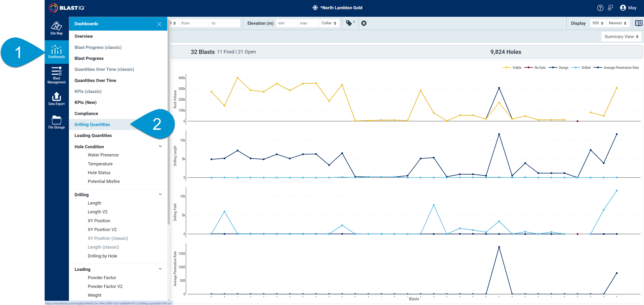Select Loading Quantities in the menu
This screenshot has width=644, height=305.
[x=93, y=135]
